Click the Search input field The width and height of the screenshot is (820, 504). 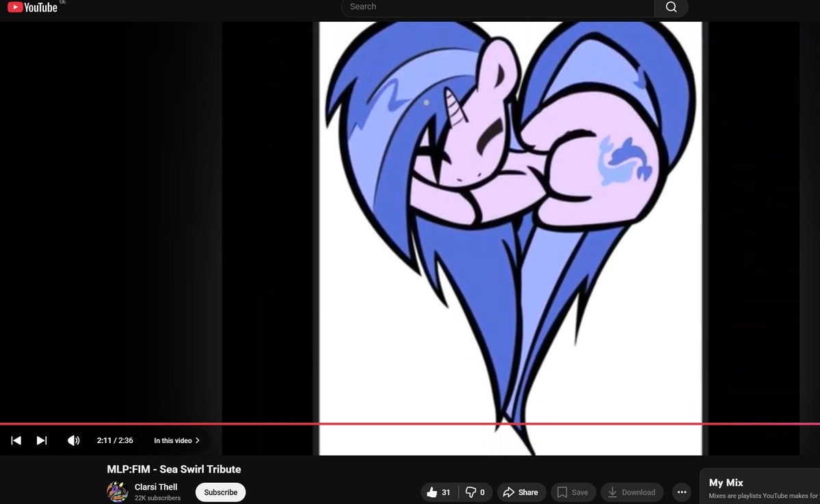tap(497, 7)
